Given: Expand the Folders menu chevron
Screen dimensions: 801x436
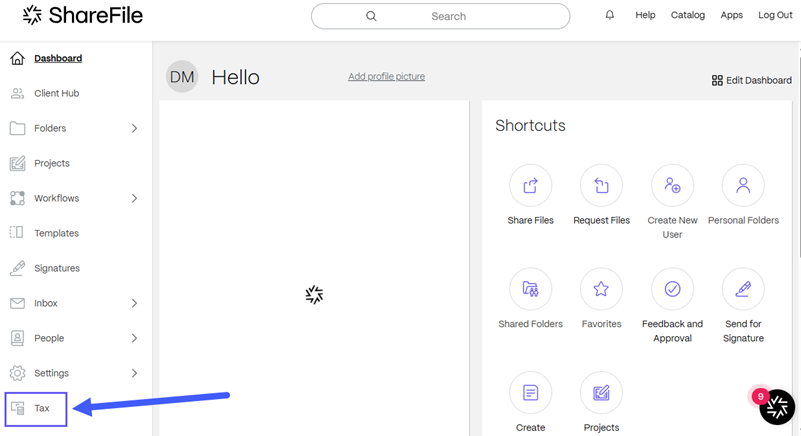Looking at the screenshot, I should point(134,128).
